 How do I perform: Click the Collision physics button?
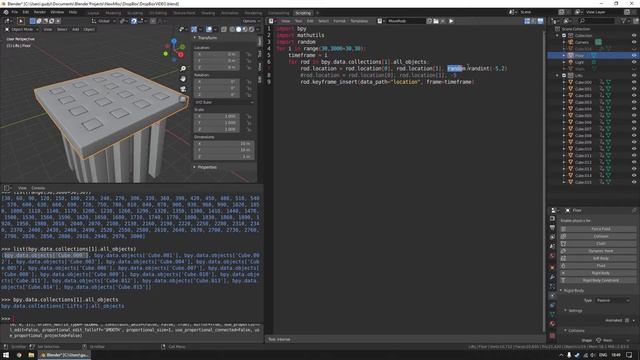coord(598,236)
